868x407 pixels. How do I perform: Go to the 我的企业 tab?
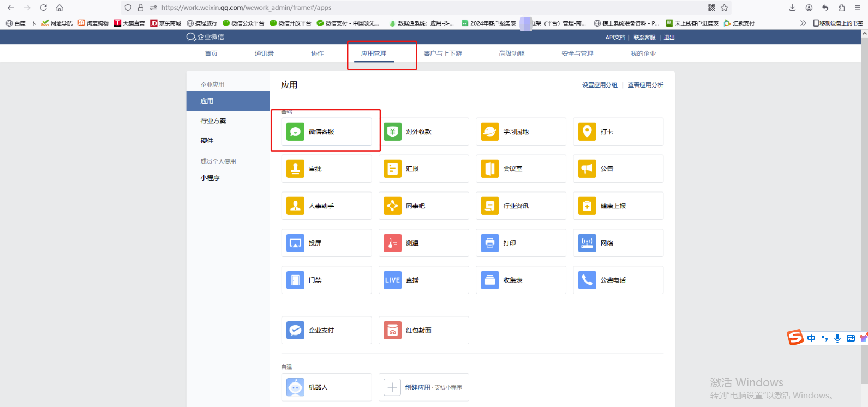643,53
